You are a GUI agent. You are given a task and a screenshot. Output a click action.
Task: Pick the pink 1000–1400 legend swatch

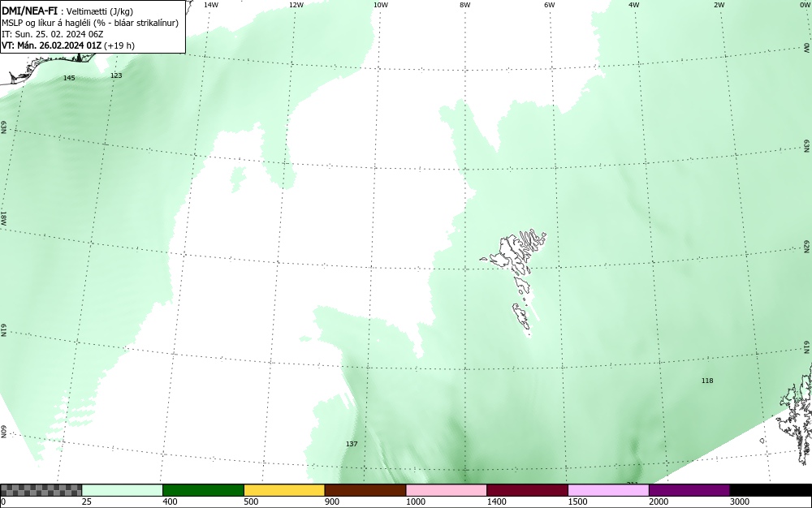pyautogui.click(x=447, y=490)
